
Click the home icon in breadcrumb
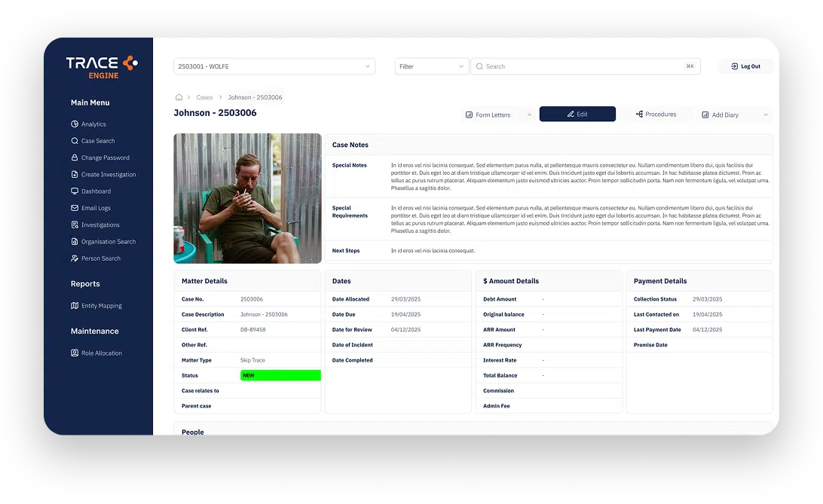[x=179, y=97]
